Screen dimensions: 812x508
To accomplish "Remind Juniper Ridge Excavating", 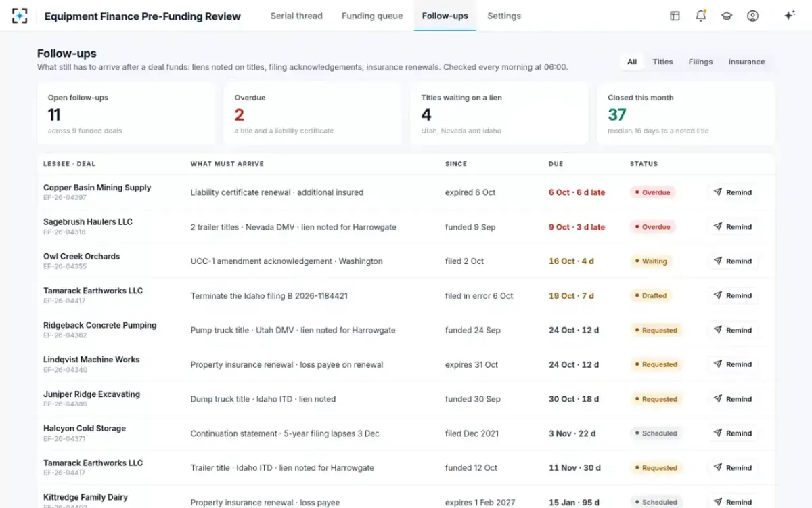I will [x=733, y=399].
